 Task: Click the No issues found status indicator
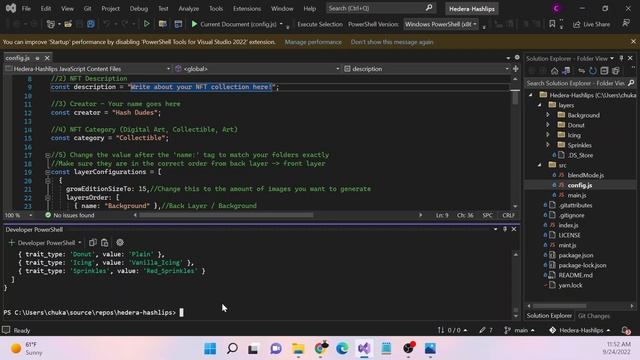69,215
